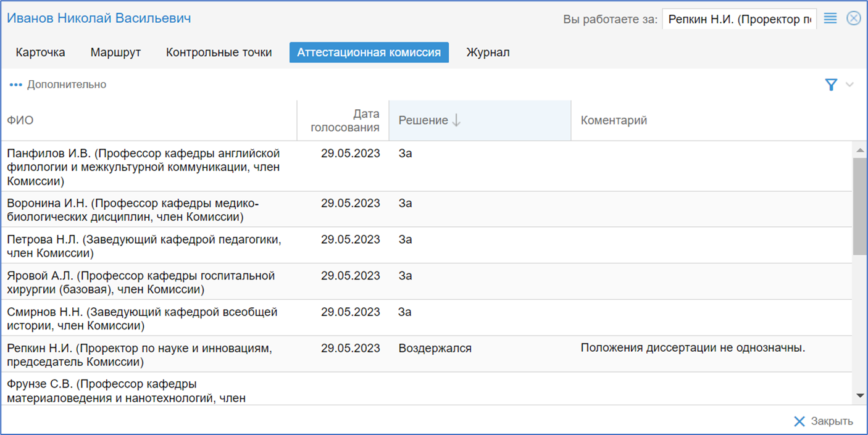Screen dimensions: 868x435
Task: Click the Коментарий column header
Action: tap(614, 120)
